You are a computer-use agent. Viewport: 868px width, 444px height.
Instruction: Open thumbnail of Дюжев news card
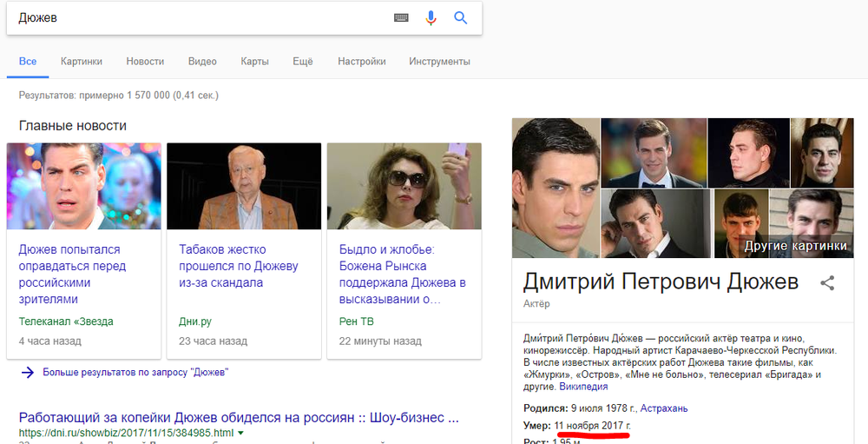pyautogui.click(x=83, y=186)
